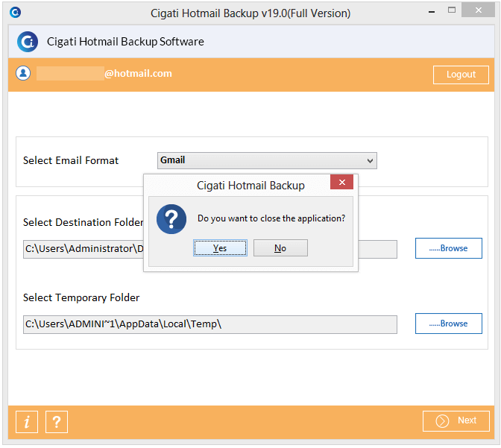The height and width of the screenshot is (448, 501).
Task: Log out of the Hotmail account
Action: [x=461, y=75]
